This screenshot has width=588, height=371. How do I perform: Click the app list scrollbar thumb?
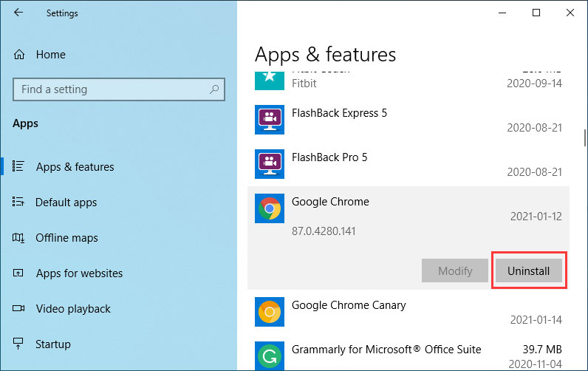click(x=584, y=138)
